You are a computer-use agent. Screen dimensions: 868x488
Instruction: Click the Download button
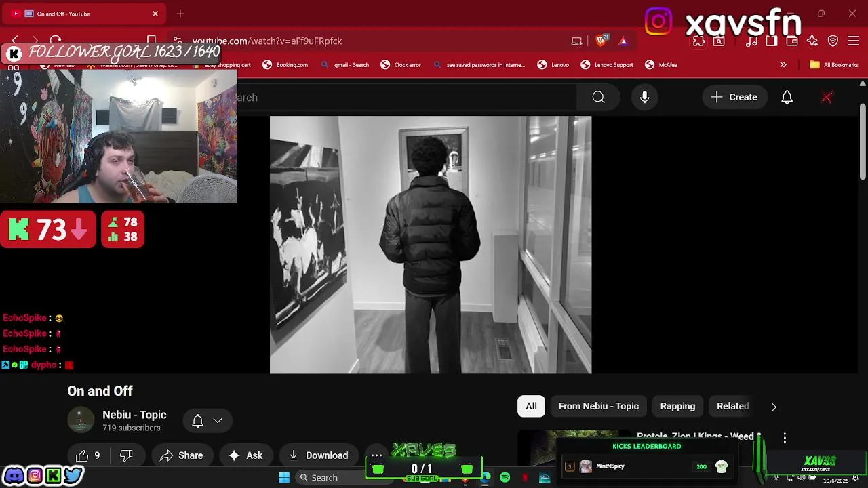click(x=318, y=455)
